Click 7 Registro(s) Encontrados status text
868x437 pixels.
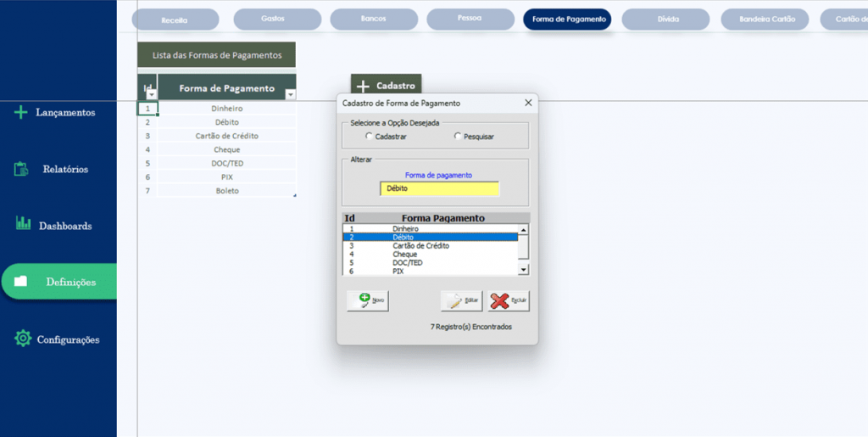click(x=471, y=327)
